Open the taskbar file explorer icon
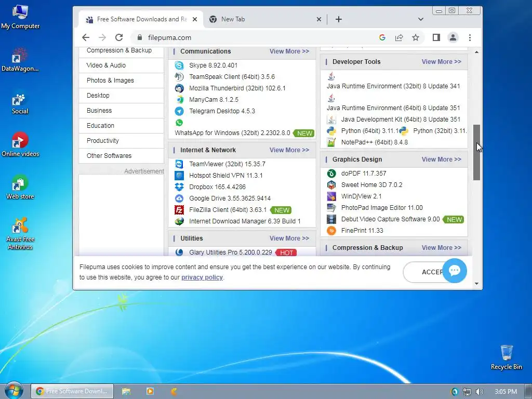Image resolution: width=532 pixels, height=399 pixels. 126,391
